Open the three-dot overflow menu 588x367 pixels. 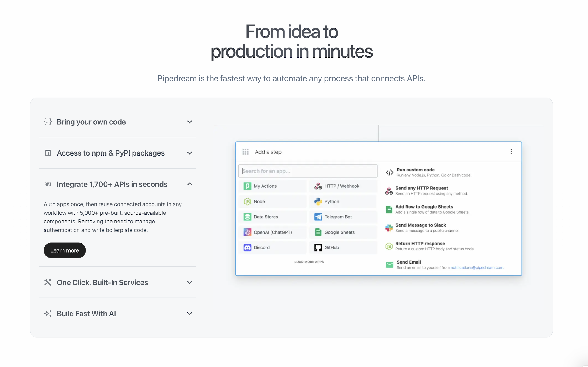(x=511, y=151)
